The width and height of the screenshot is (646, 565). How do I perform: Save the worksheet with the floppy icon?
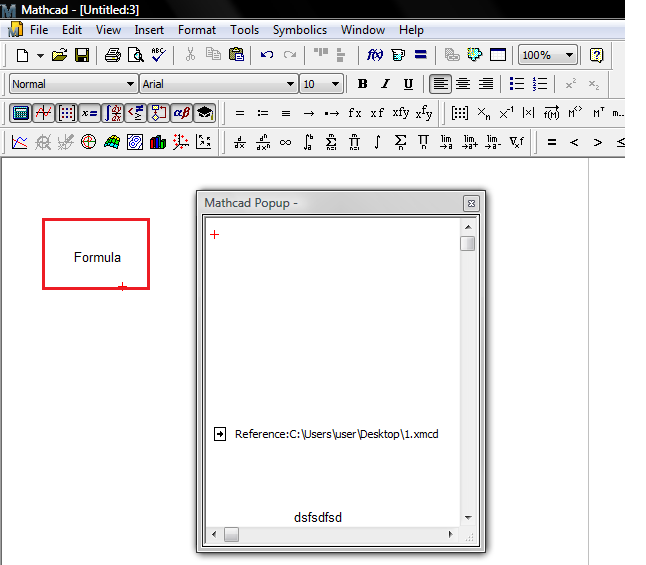pos(82,55)
